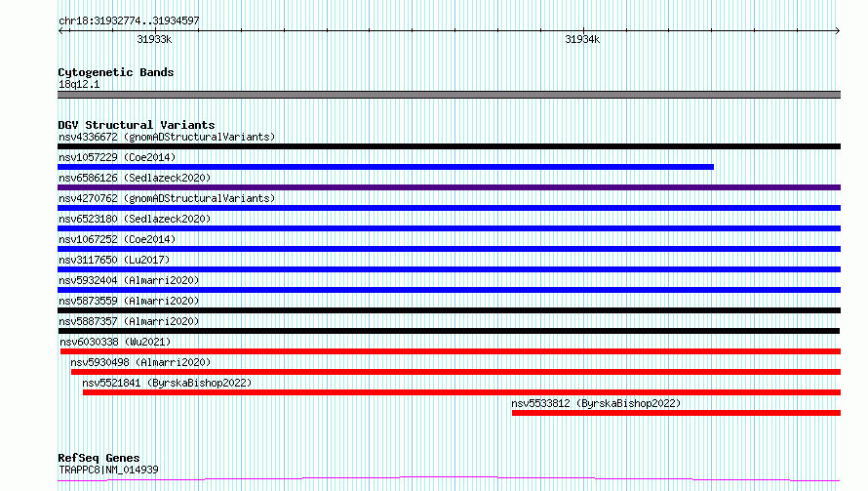Click the black bar of nsv5887357

click(x=449, y=331)
